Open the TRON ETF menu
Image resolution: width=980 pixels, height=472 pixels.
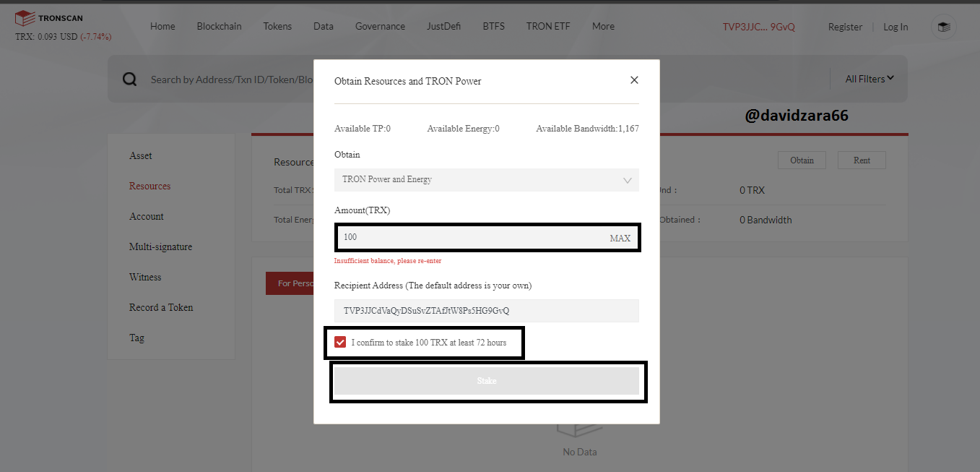(548, 26)
